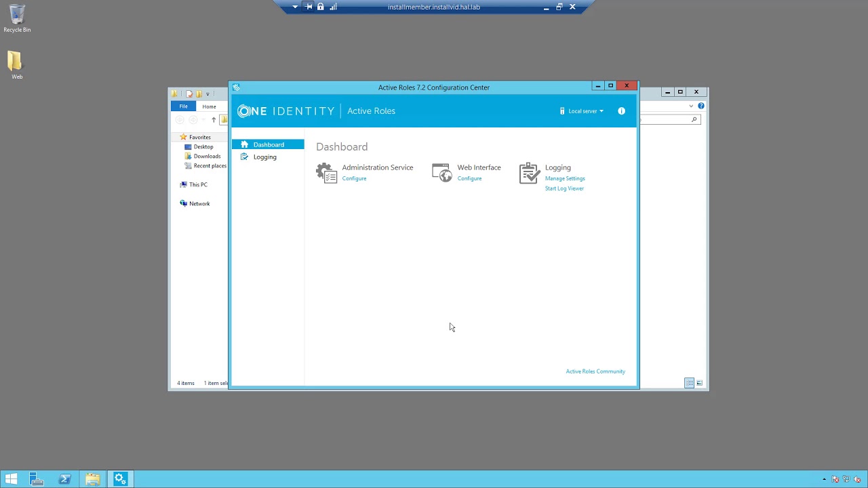Click the Up arrow in Explorer window
This screenshot has height=488, width=868.
(214, 120)
